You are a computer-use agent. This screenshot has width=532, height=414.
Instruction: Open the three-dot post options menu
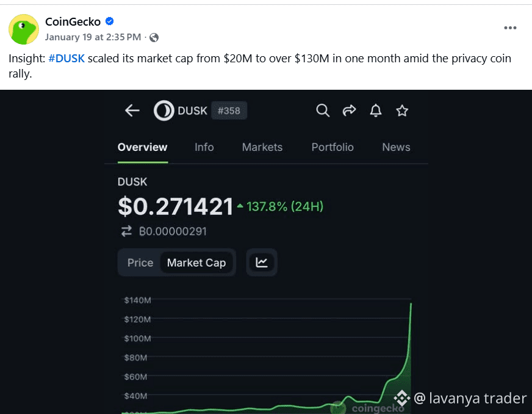coord(510,28)
